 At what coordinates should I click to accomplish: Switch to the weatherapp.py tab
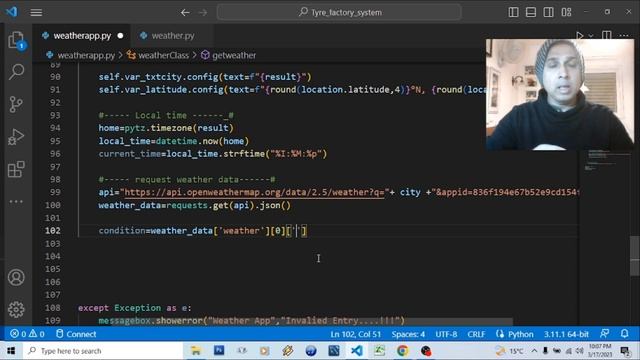click(82, 36)
